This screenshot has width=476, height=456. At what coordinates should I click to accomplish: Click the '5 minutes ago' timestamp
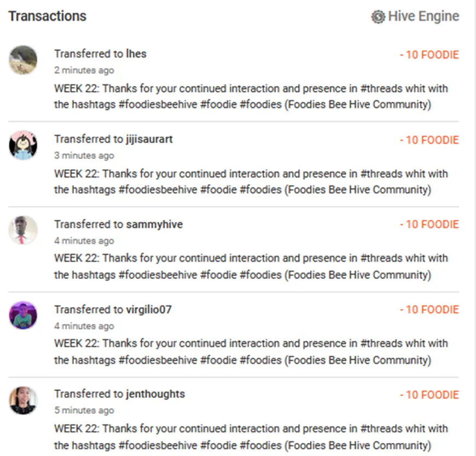pos(84,411)
